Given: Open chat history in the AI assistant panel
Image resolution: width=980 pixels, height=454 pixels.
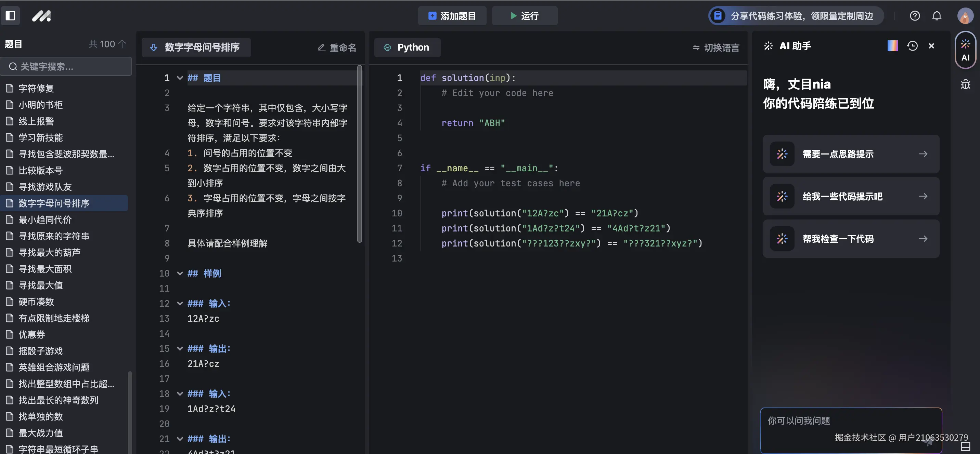Looking at the screenshot, I should point(913,45).
